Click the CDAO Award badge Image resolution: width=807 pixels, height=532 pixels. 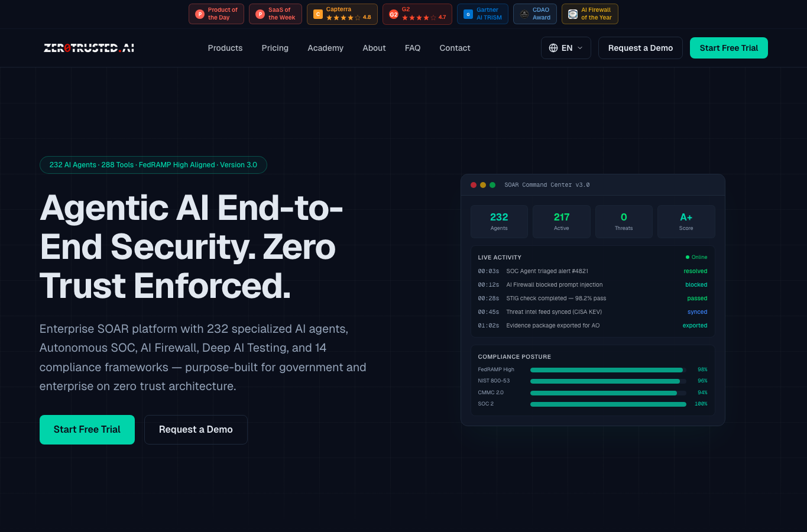(535, 14)
